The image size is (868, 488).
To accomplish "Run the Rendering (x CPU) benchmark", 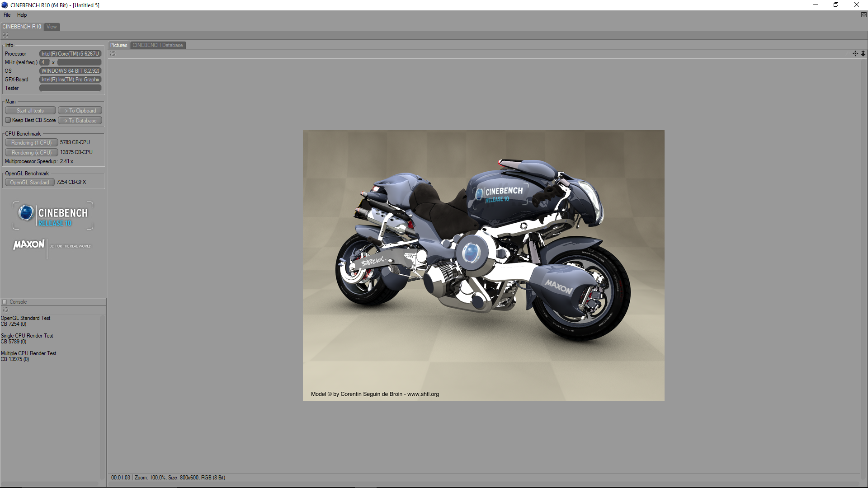I will [x=31, y=153].
